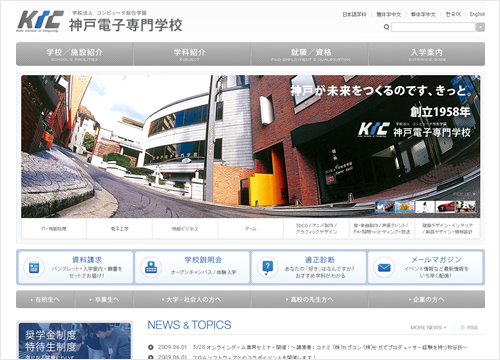Open the 入学案内 Entrance Guide menu
The image size is (500, 360).
[427, 54]
